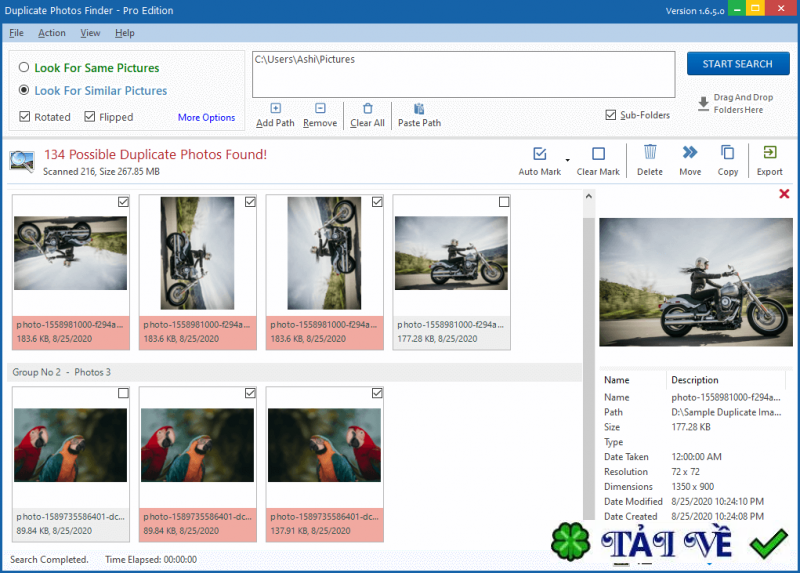Delete marked photos using Delete icon
The image size is (800, 573).
point(650,152)
